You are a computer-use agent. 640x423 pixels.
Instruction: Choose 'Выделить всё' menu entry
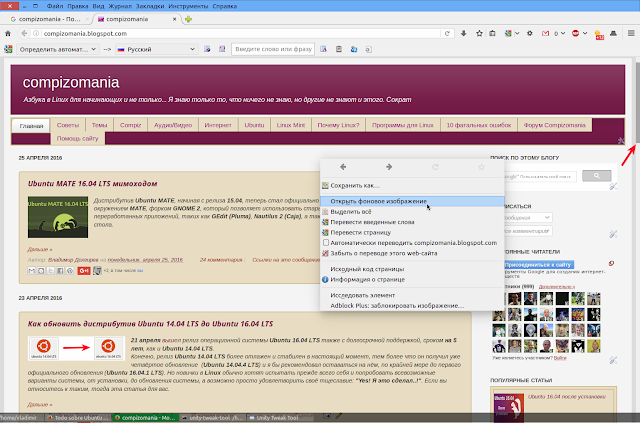tap(412, 212)
